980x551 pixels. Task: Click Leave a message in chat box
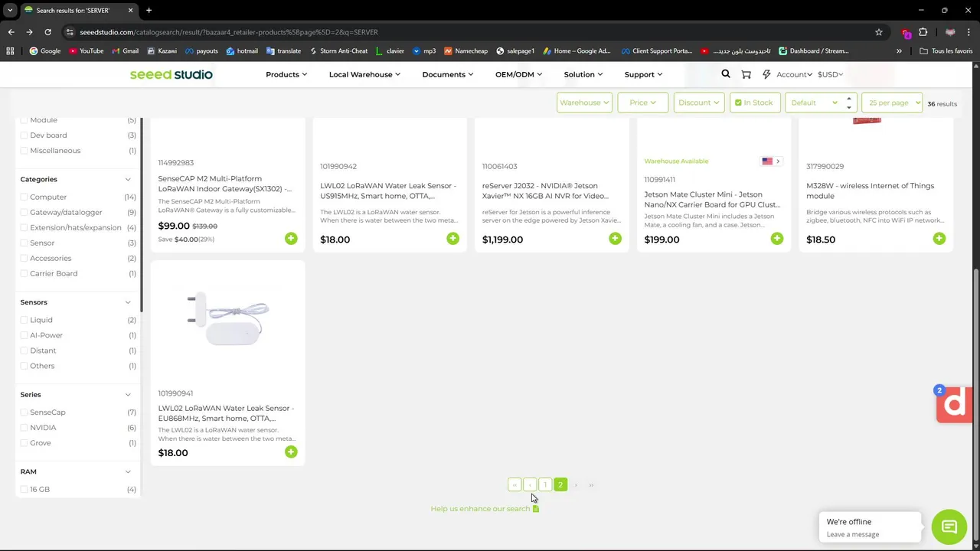pyautogui.click(x=853, y=534)
